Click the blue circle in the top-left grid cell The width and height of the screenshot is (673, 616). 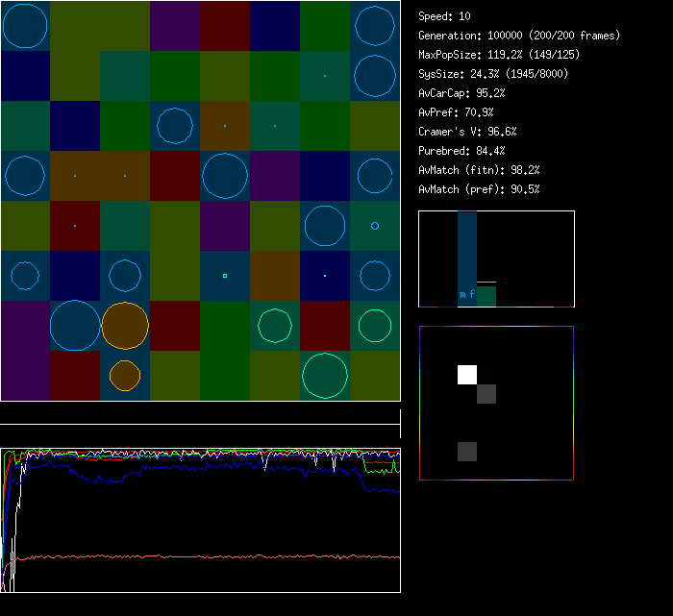(25, 26)
